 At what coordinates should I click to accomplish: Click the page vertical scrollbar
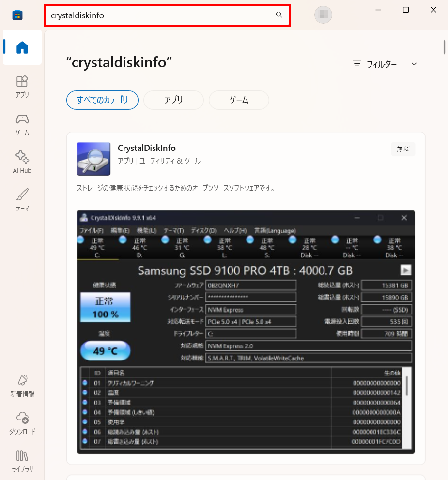(444, 47)
